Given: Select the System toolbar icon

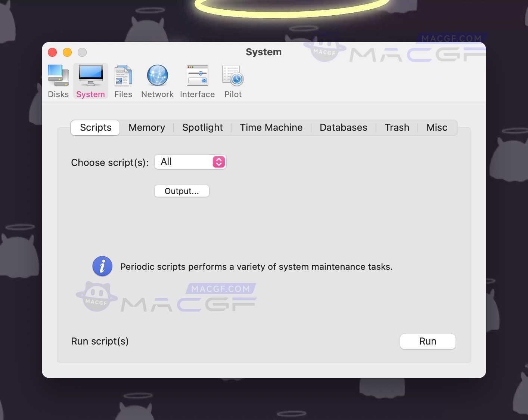Looking at the screenshot, I should tap(90, 80).
